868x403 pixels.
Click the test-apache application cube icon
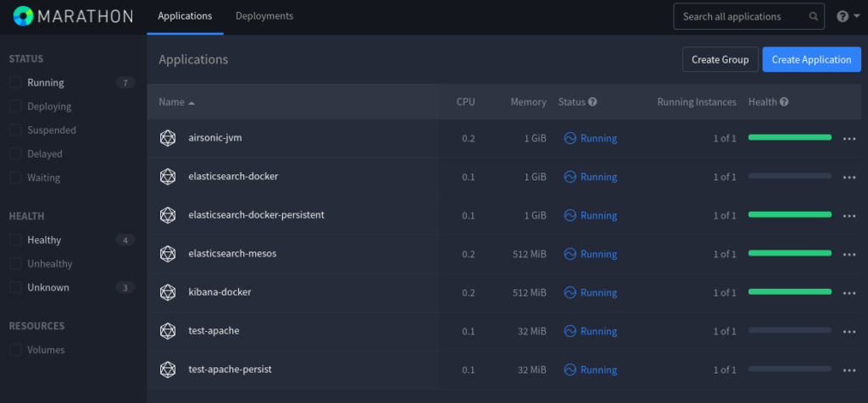[168, 331]
